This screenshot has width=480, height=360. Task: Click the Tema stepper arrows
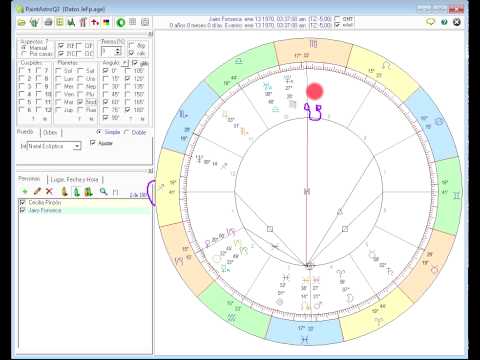[x=117, y=51]
